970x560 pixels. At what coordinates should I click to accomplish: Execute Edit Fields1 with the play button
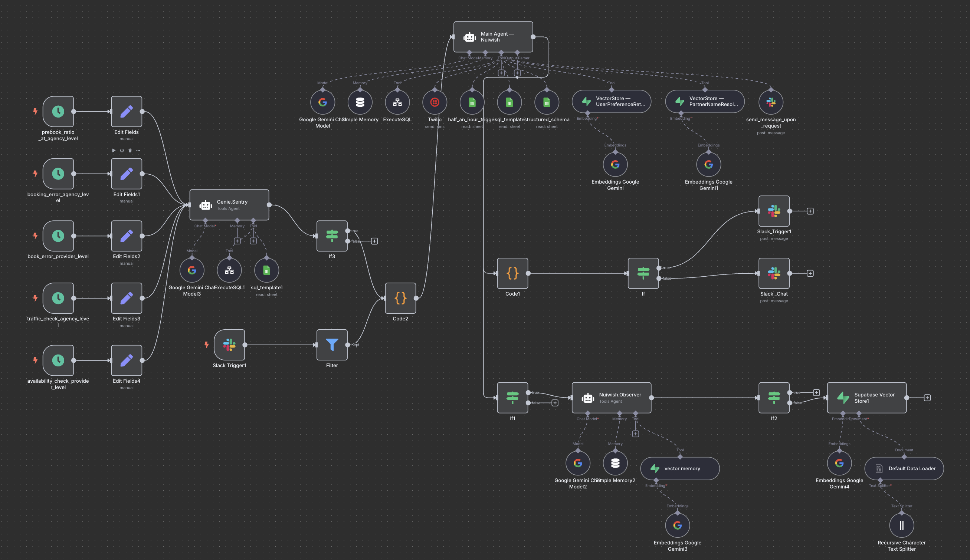tap(114, 151)
